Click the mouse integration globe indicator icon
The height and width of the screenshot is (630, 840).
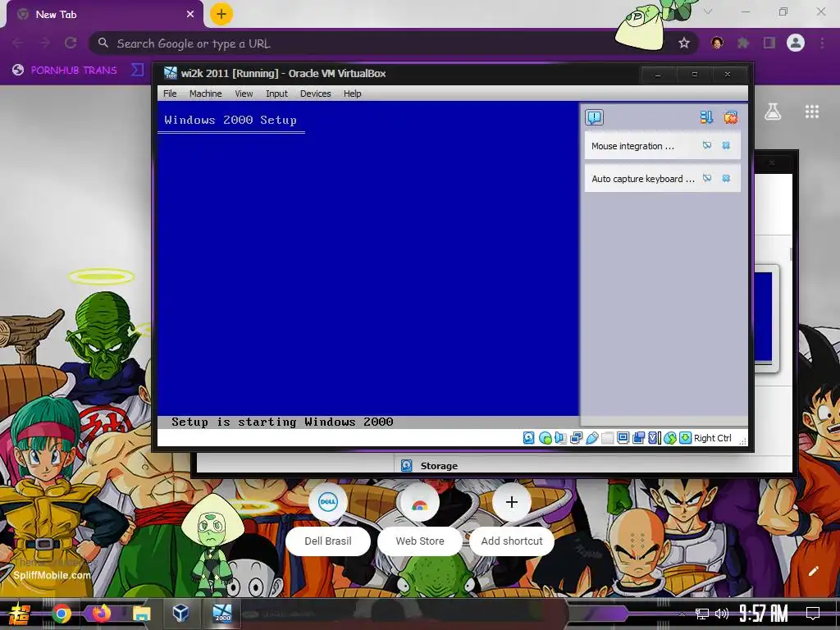(x=669, y=438)
